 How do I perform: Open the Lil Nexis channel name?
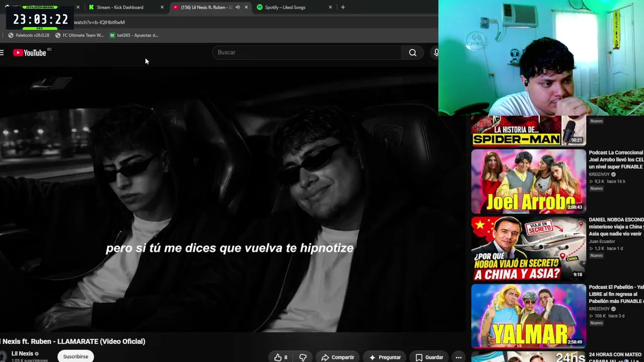[22, 353]
